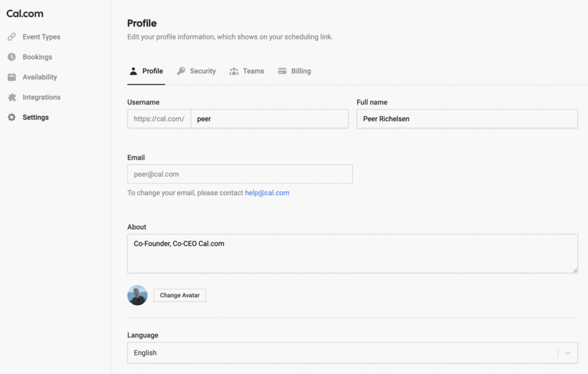Viewport: 588px width, 374px height.
Task: Click the Profile page heading
Action: click(x=142, y=23)
